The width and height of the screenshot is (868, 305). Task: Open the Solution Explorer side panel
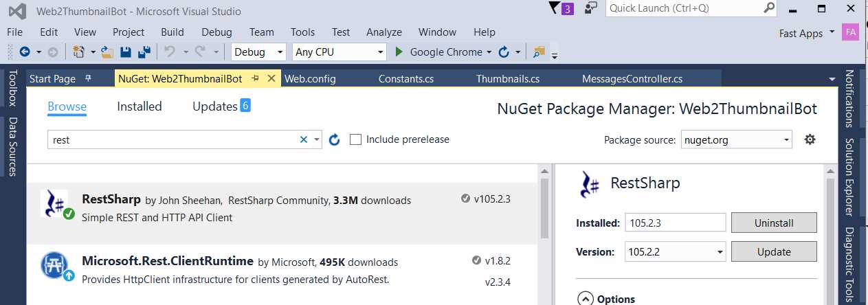click(849, 177)
